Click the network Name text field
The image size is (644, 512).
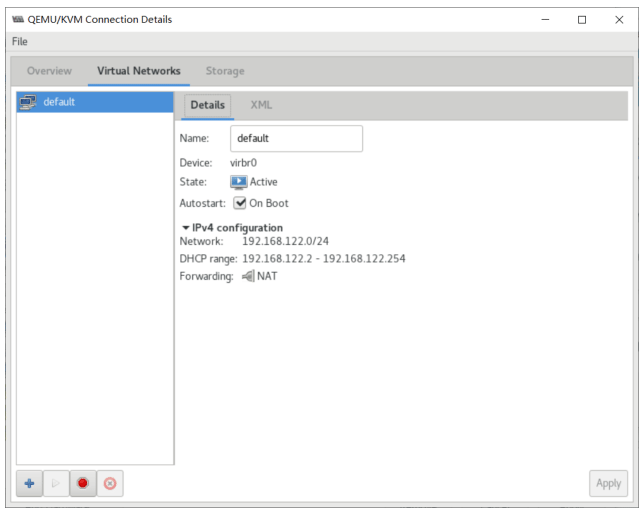pos(296,139)
